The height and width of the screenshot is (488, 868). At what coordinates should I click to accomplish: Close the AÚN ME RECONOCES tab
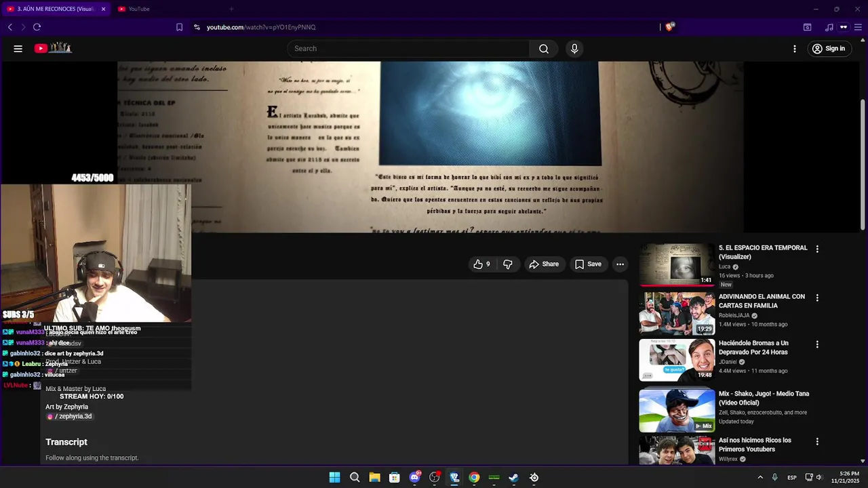point(103,9)
